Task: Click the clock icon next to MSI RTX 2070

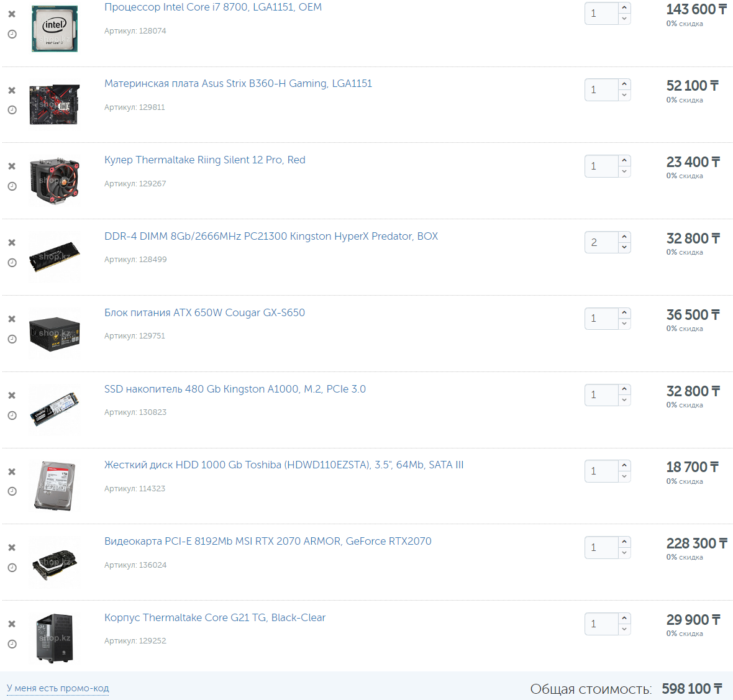Action: [x=12, y=568]
